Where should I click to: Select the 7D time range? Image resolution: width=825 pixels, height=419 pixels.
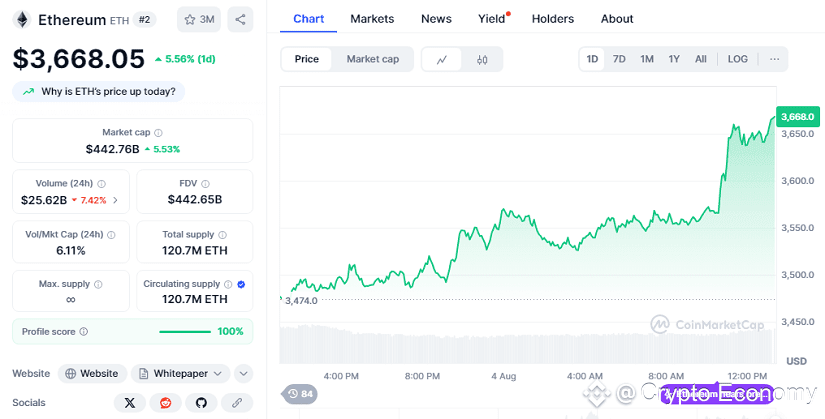(x=619, y=59)
